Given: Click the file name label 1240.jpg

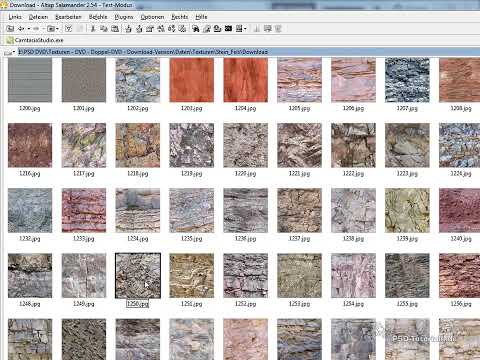Looking at the screenshot, I should click(x=461, y=239).
